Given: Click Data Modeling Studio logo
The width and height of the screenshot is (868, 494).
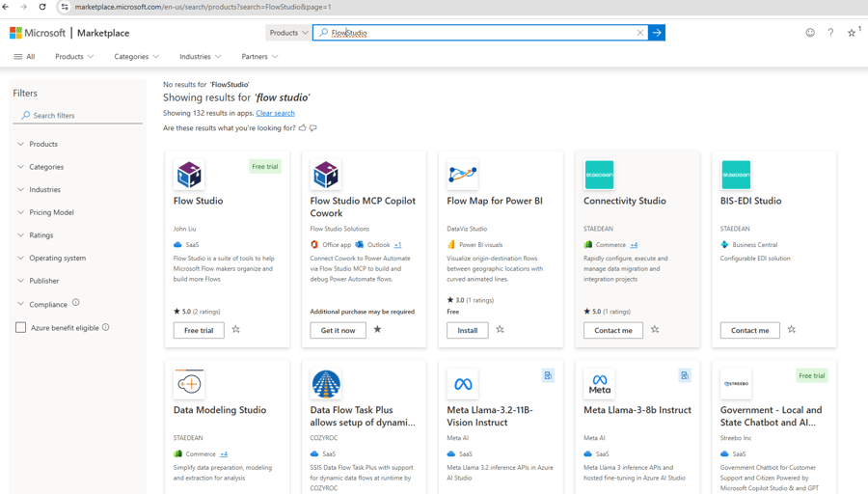Looking at the screenshot, I should pyautogui.click(x=189, y=384).
